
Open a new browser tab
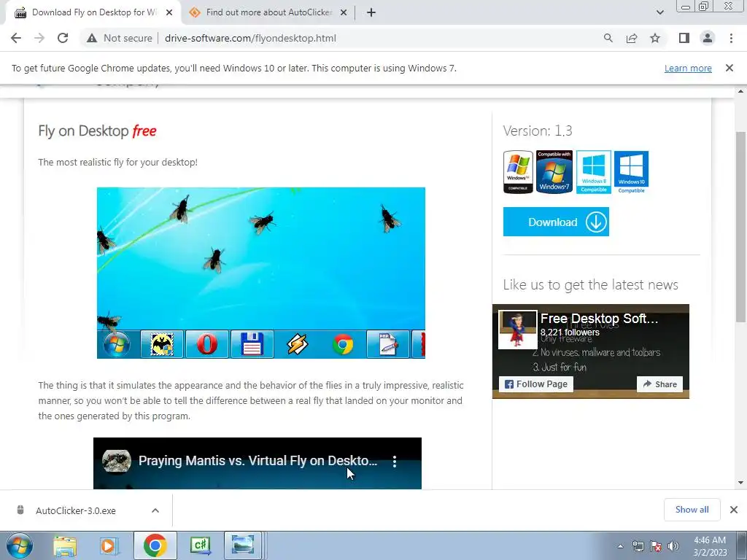tap(371, 12)
